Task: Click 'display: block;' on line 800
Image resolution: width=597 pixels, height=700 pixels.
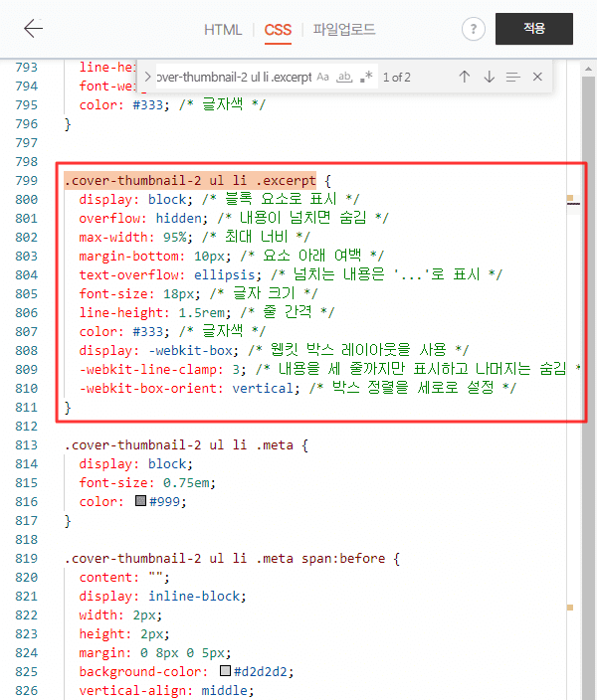Action: pyautogui.click(x=136, y=199)
